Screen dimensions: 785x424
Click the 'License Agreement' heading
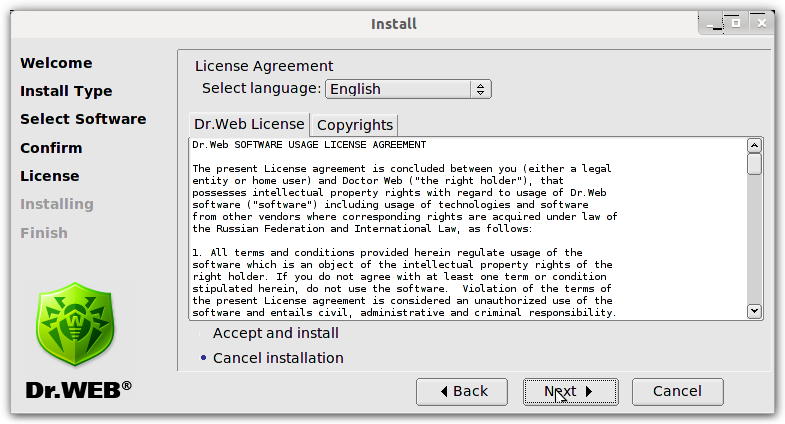click(264, 66)
